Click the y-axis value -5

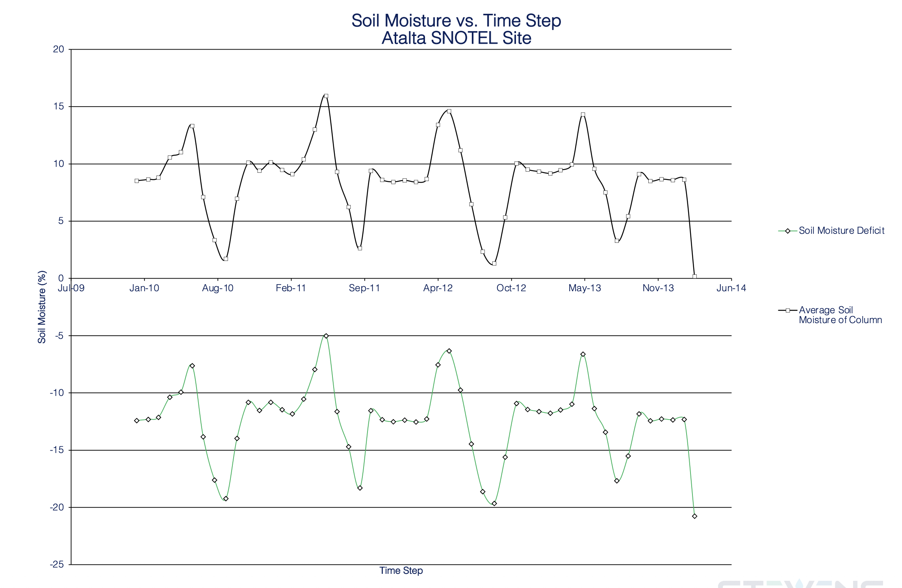[59, 336]
